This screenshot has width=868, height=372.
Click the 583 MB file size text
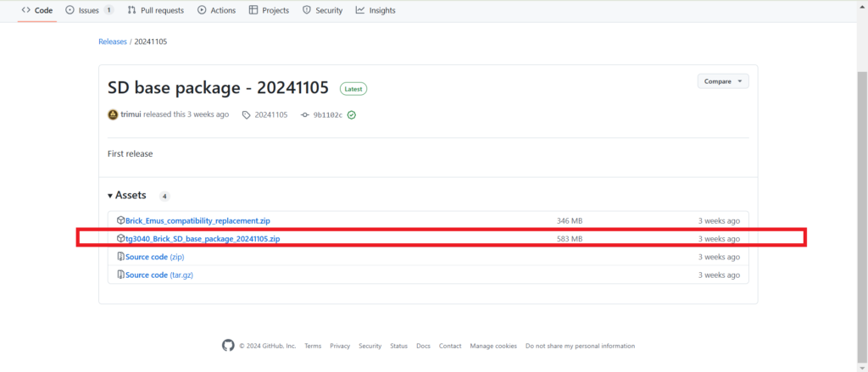click(570, 239)
